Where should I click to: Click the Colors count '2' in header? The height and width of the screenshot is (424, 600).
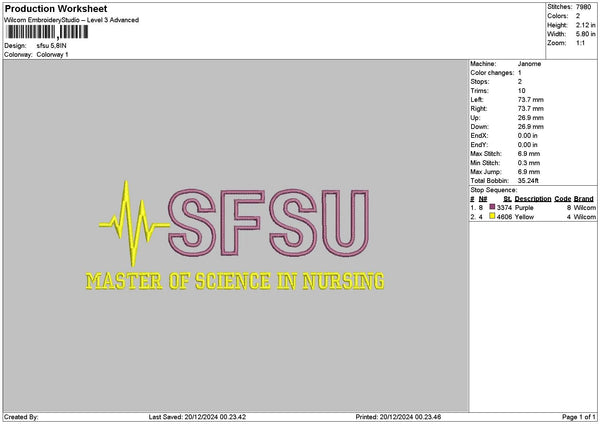(x=578, y=16)
